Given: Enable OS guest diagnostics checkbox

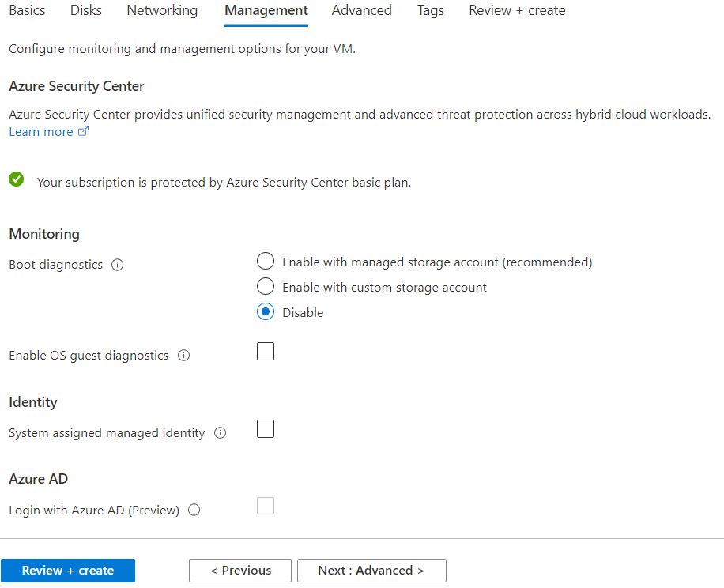Looking at the screenshot, I should 266,352.
